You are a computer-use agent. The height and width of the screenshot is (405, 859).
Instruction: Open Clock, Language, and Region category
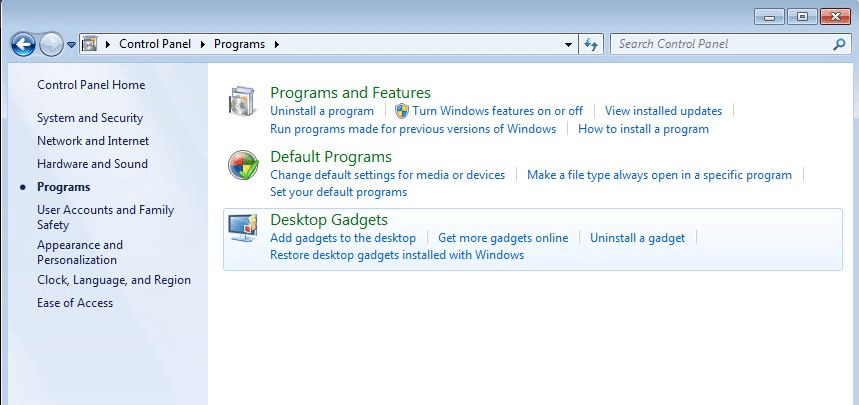pyautogui.click(x=114, y=280)
